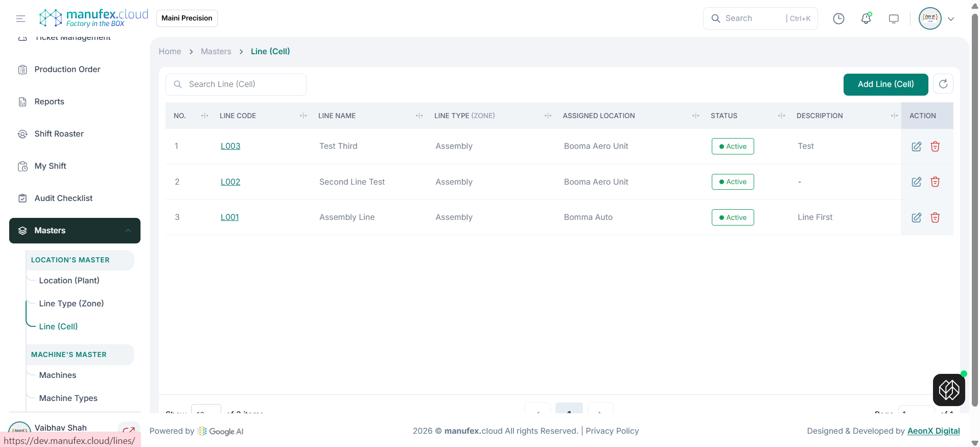Open the L003 line code link
This screenshot has height=447, width=980.
pyautogui.click(x=230, y=146)
